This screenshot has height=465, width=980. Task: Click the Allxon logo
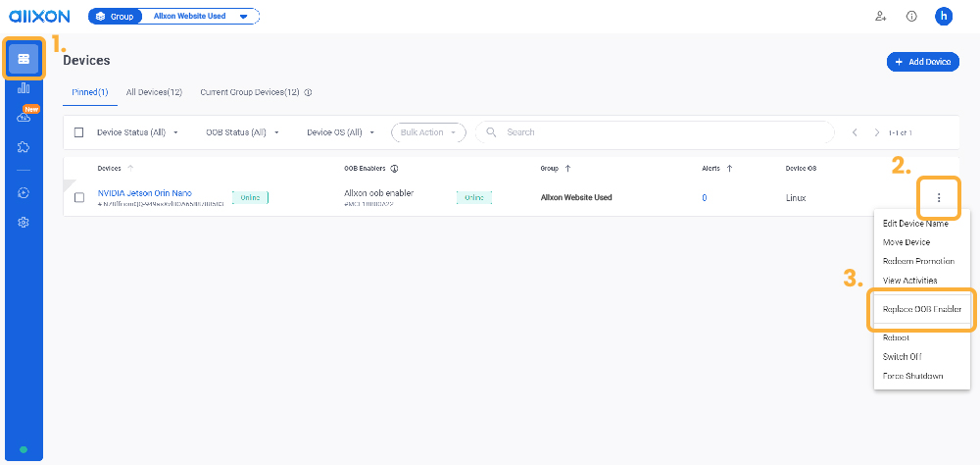(39, 17)
